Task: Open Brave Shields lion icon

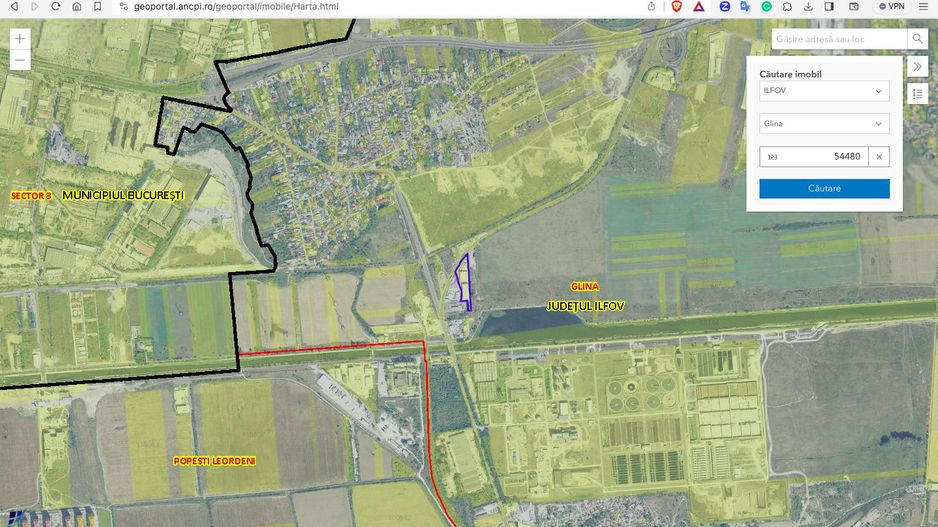Action: tap(677, 7)
